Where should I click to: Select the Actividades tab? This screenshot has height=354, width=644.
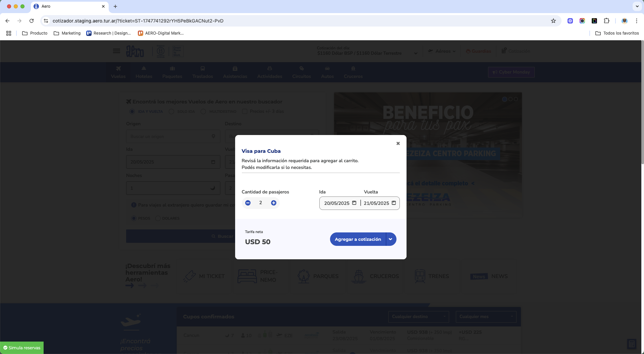point(270,72)
